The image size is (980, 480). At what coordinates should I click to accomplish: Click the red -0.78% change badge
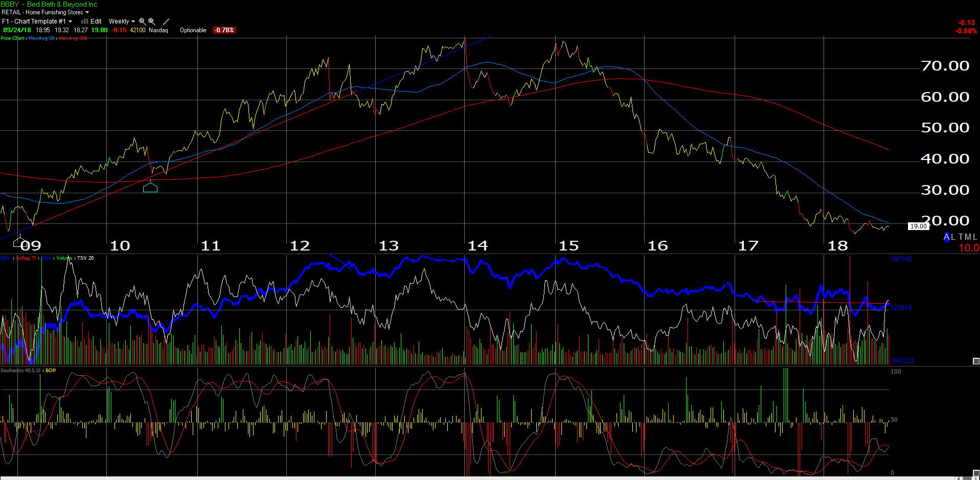(x=224, y=30)
